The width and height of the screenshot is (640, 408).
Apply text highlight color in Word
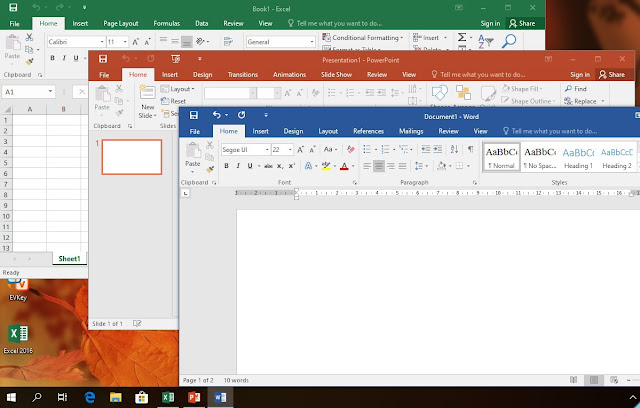pyautogui.click(x=326, y=166)
